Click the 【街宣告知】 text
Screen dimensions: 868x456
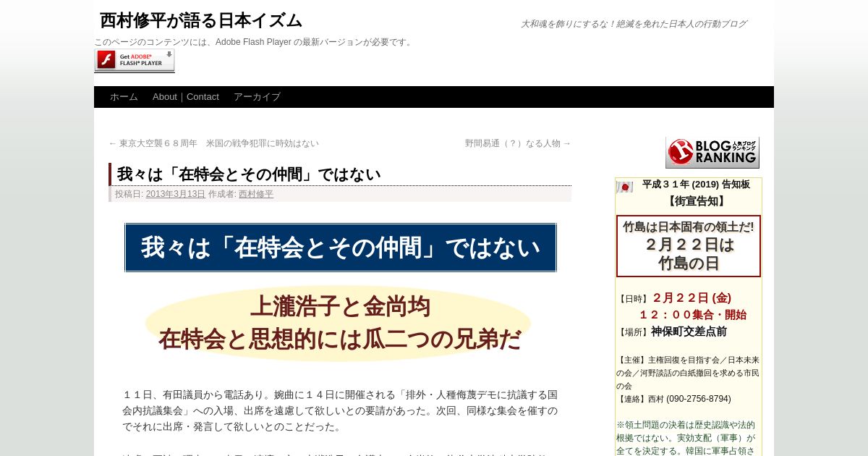pos(696,201)
